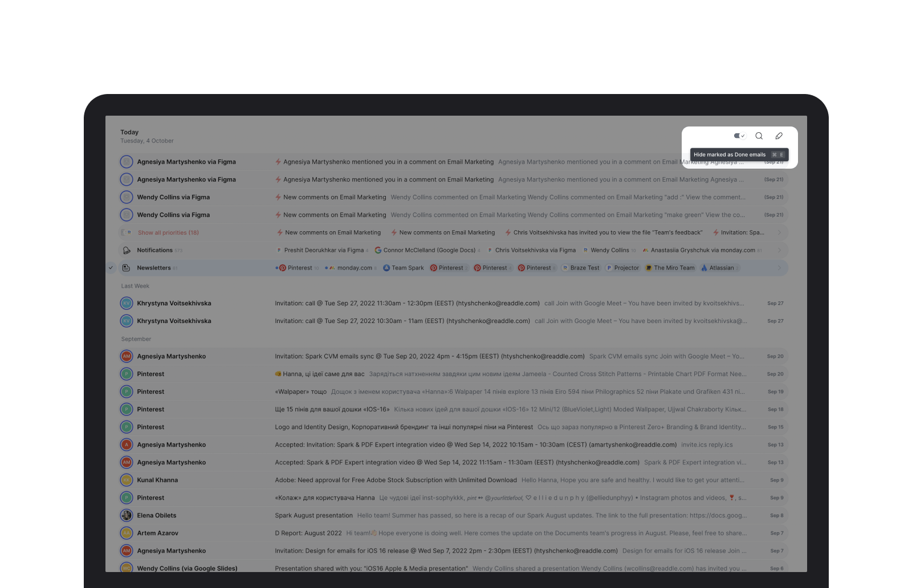Viewport: 912px width, 588px height.
Task: Click the September section label
Action: 136,338
